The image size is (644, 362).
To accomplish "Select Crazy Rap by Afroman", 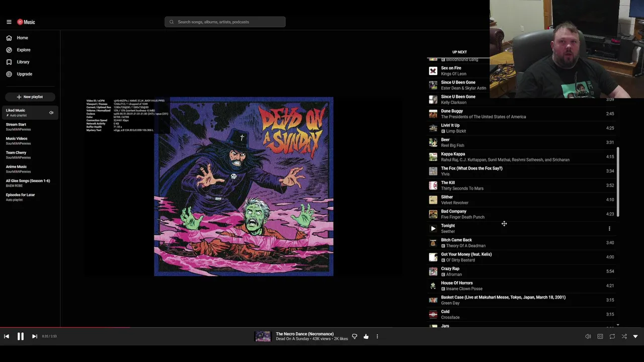I will pos(521,271).
